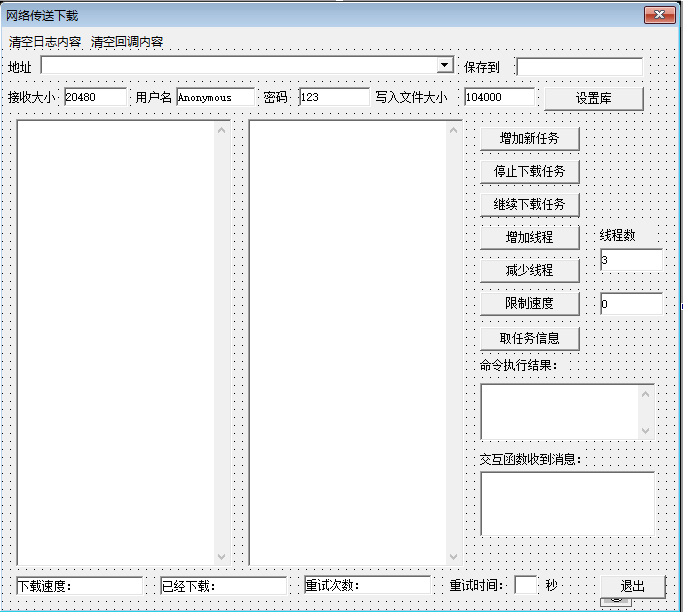
Task: Click the 保存到 input field
Action: [579, 67]
